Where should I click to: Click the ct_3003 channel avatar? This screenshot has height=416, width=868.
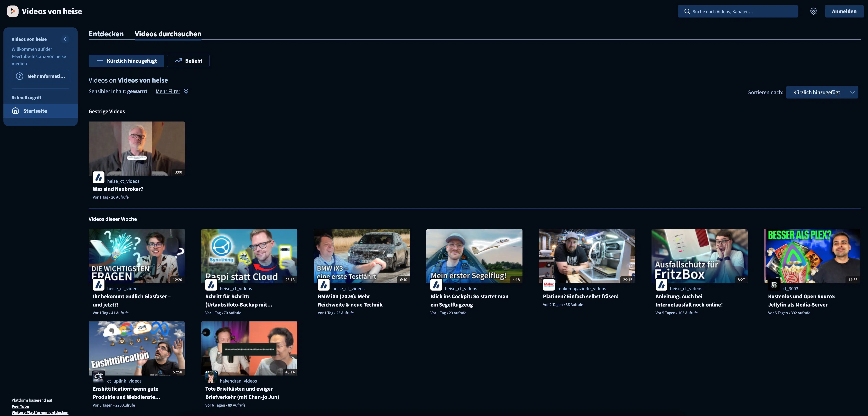(774, 285)
